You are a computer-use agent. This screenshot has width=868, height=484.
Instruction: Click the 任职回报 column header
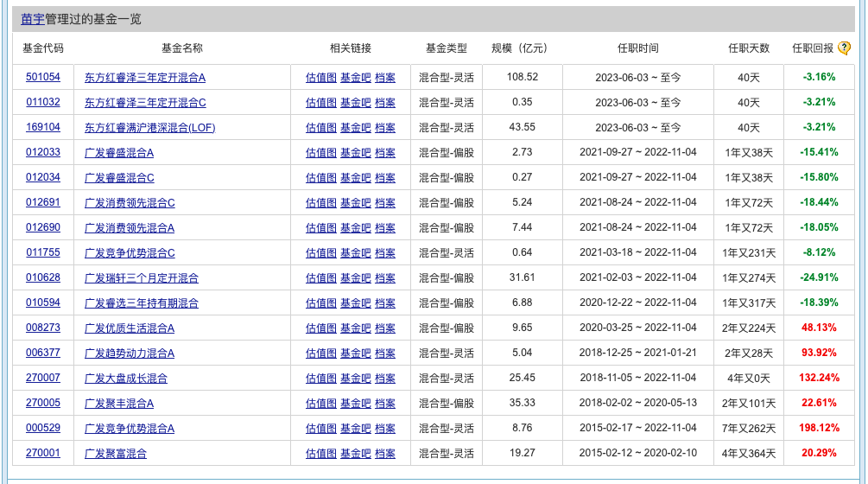coord(812,48)
